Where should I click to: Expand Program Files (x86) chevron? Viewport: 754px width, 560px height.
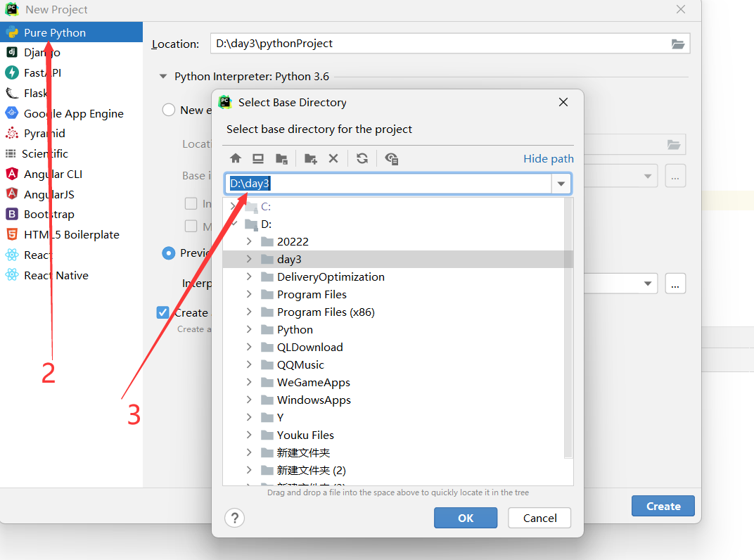248,311
